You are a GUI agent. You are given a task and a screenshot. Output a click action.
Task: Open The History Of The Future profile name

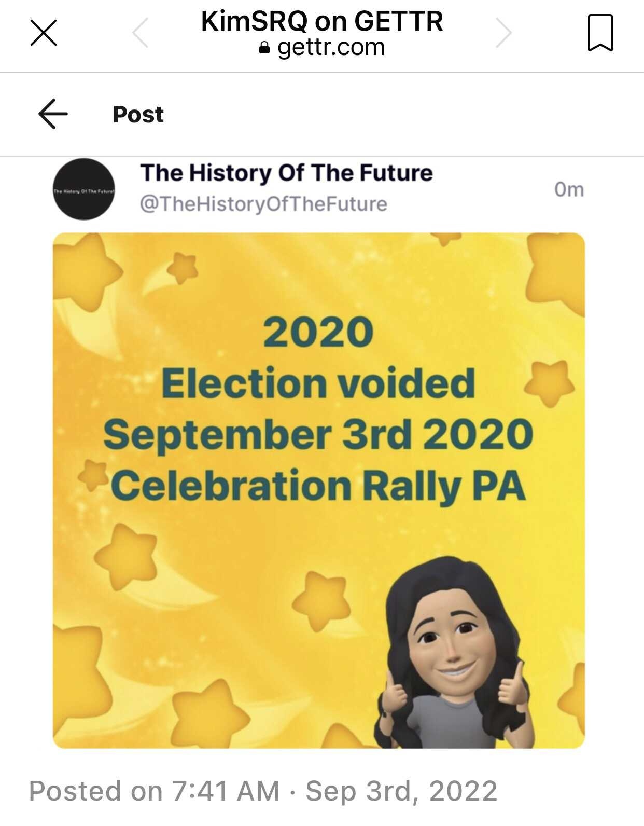click(286, 173)
